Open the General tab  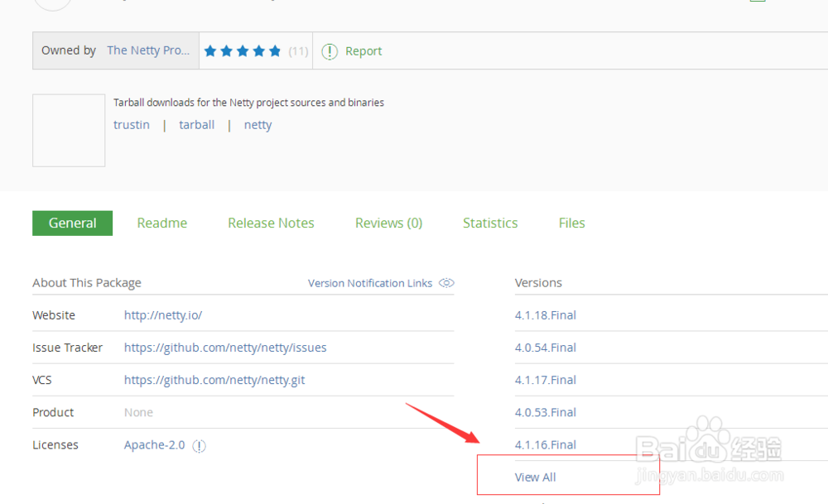(72, 223)
